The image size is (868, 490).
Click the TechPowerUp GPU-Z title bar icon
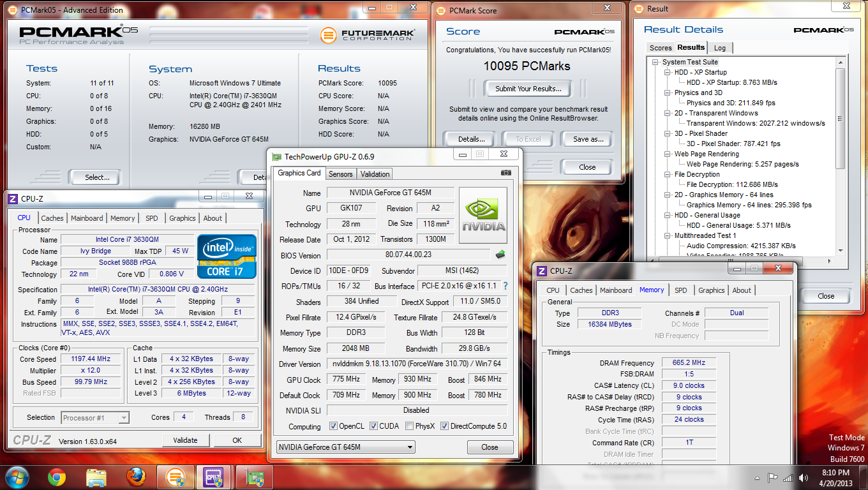(276, 156)
